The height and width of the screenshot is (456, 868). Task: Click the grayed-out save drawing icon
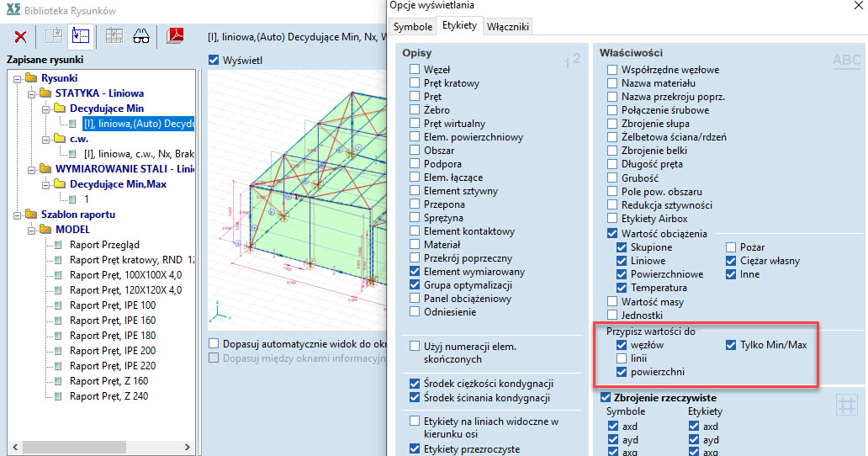pyautogui.click(x=55, y=36)
